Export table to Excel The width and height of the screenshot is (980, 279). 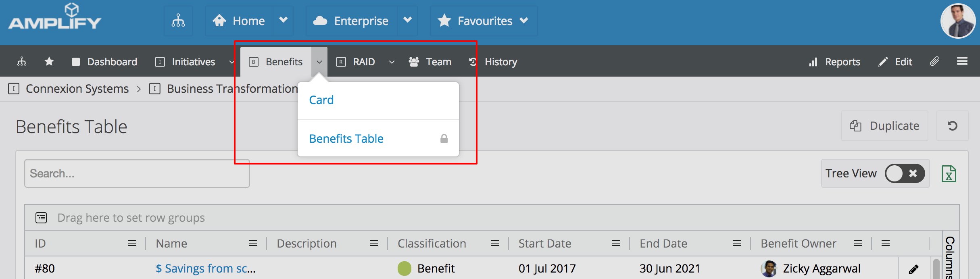point(949,174)
